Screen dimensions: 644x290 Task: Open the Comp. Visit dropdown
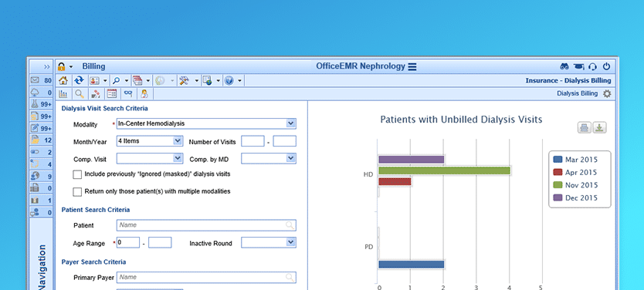pos(178,158)
